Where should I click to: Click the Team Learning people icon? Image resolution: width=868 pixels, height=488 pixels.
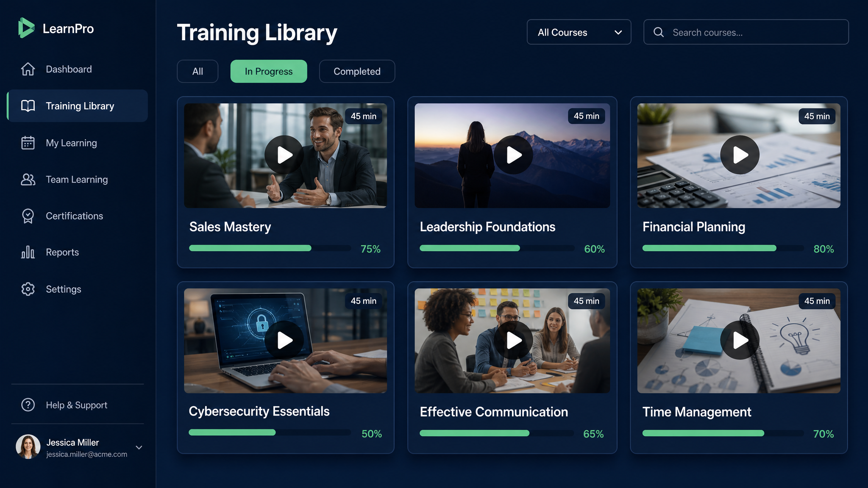(x=28, y=180)
